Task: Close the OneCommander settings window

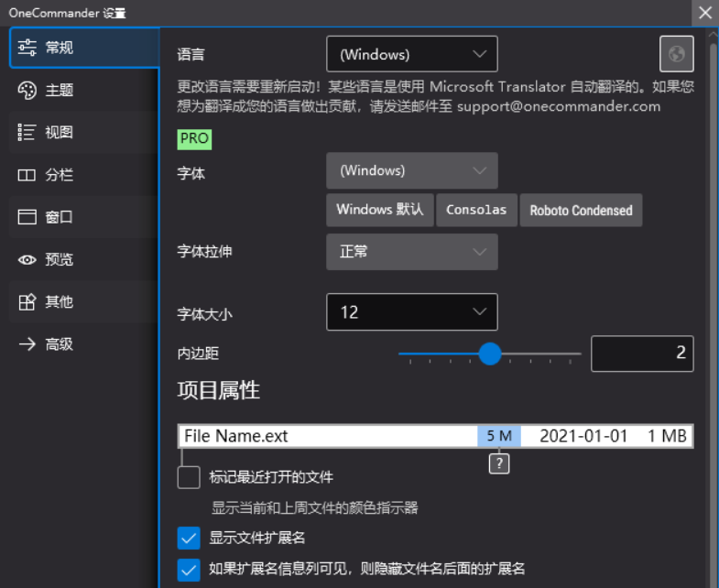Action: click(x=705, y=13)
